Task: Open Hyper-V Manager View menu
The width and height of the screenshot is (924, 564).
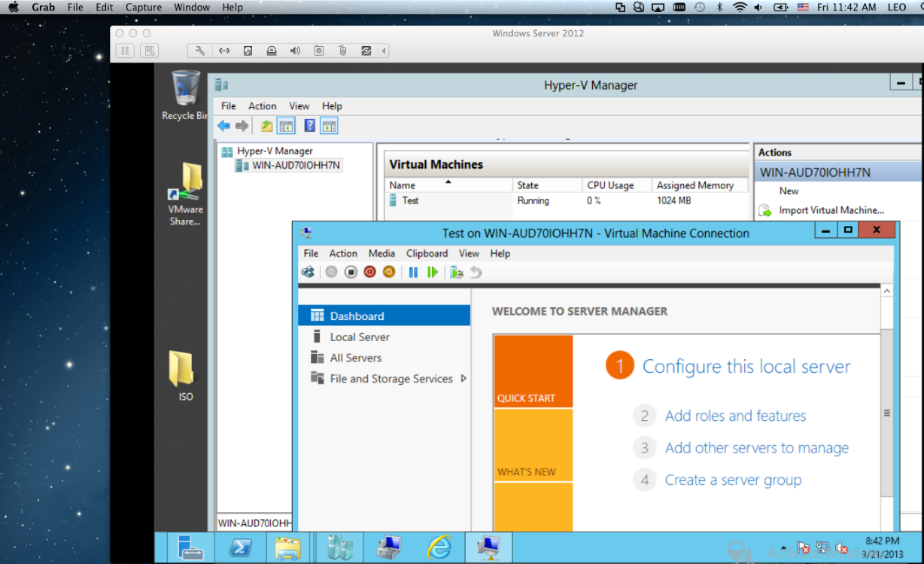Action: coord(299,106)
